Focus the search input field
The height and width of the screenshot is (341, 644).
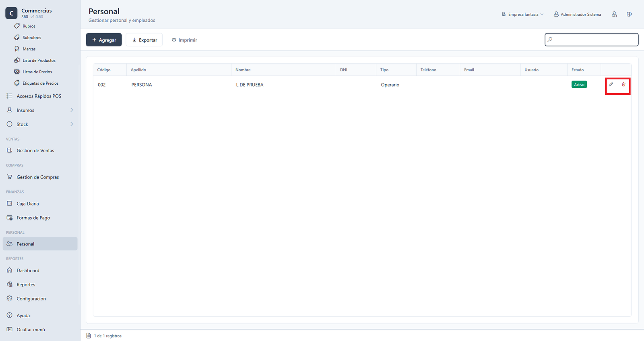(592, 40)
